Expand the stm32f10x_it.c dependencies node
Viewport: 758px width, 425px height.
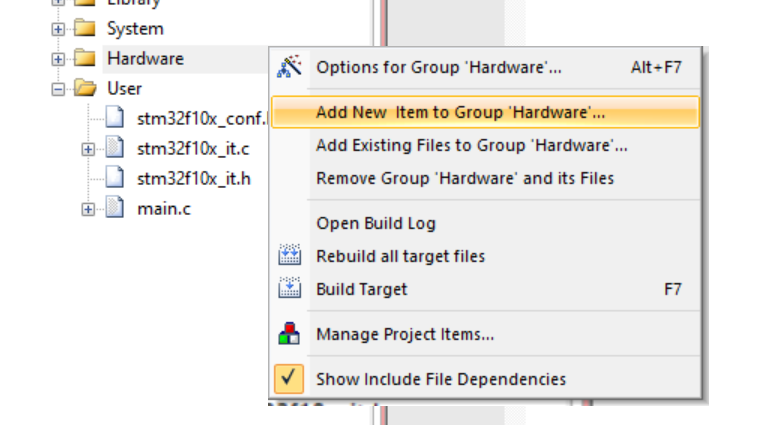pos(89,149)
